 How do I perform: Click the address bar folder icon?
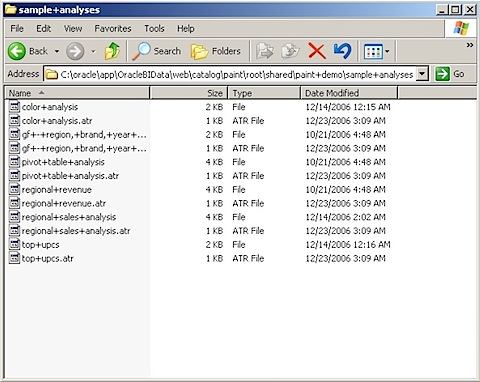[52, 74]
